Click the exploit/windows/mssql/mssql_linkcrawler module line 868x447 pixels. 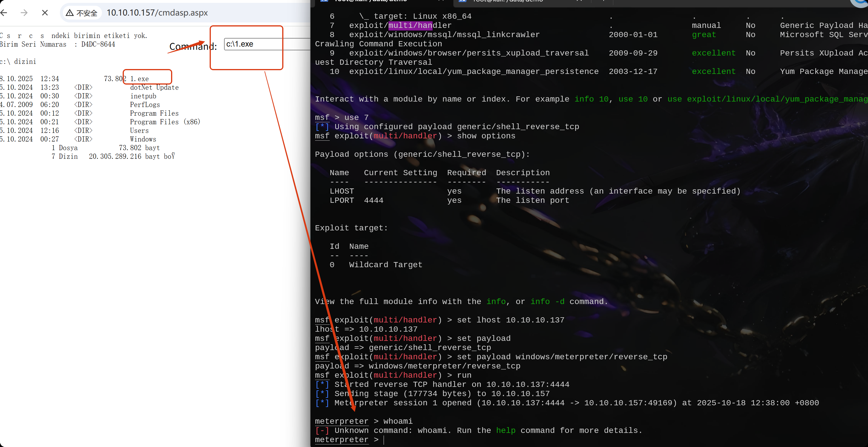point(444,34)
